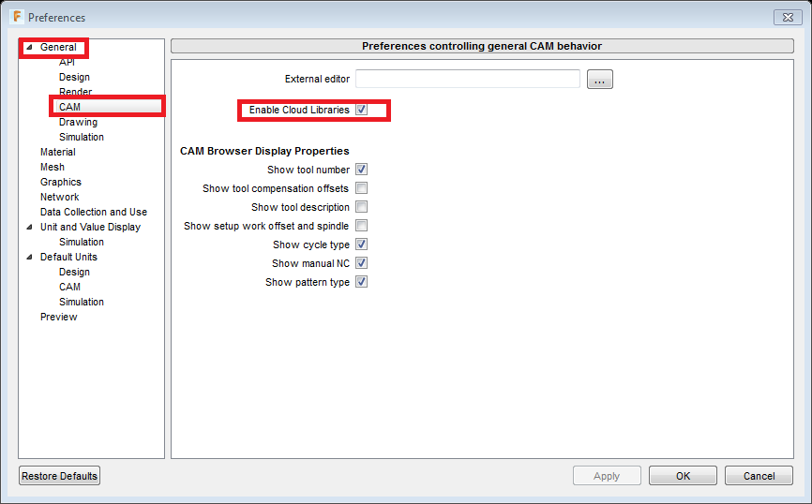Enable Show tool description checkbox

[x=362, y=207]
